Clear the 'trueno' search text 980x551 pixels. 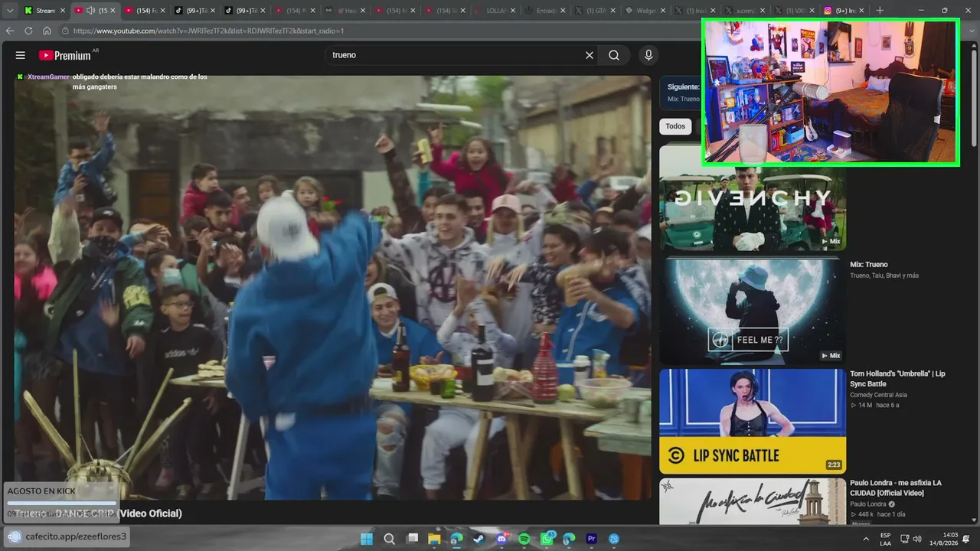click(590, 55)
